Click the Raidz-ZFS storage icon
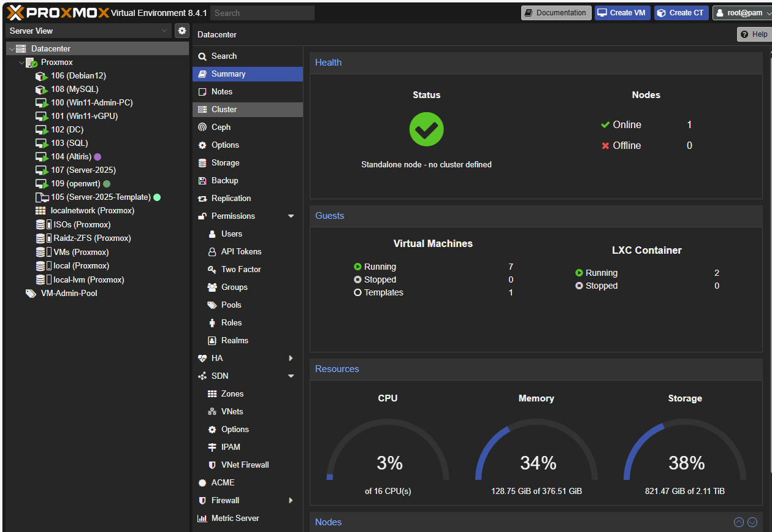772x532 pixels. (x=41, y=238)
